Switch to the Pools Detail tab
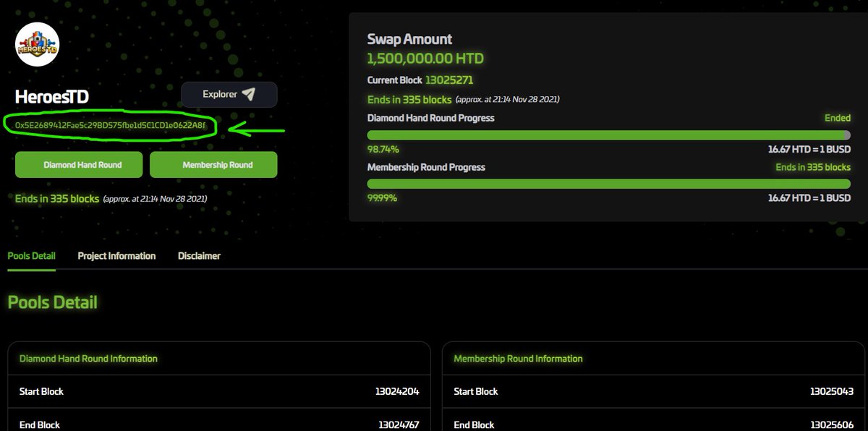Viewport: 868px width, 431px height. tap(32, 256)
